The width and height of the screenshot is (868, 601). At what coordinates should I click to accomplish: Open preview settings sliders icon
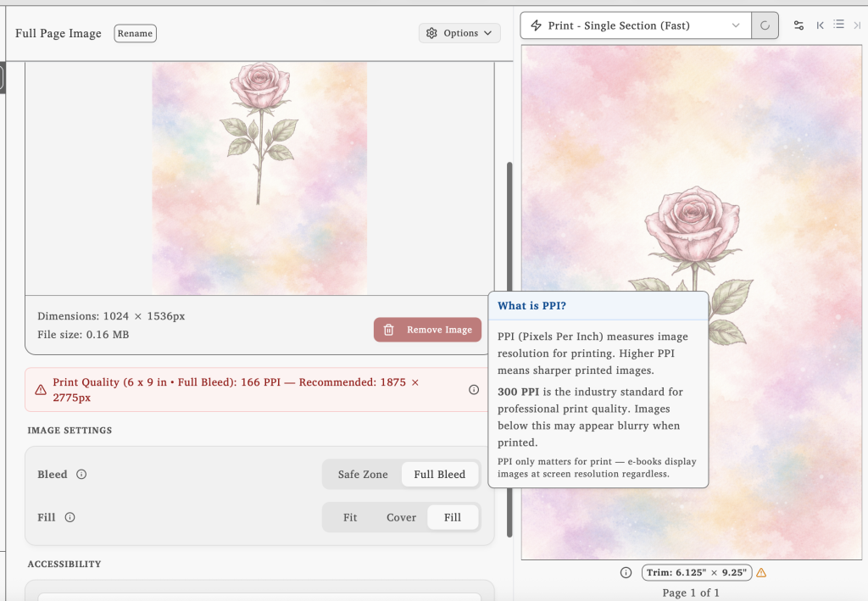pos(798,25)
